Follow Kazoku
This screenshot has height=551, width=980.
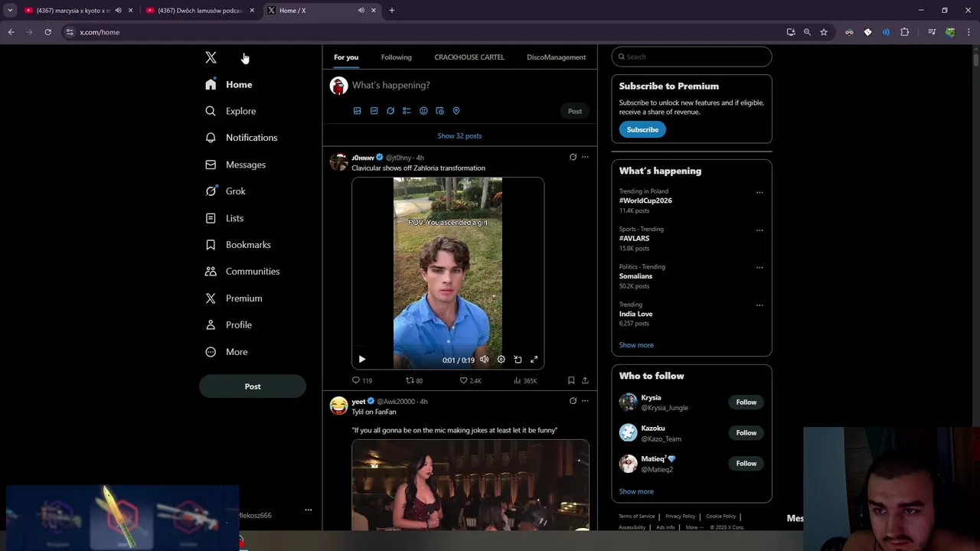pos(746,433)
